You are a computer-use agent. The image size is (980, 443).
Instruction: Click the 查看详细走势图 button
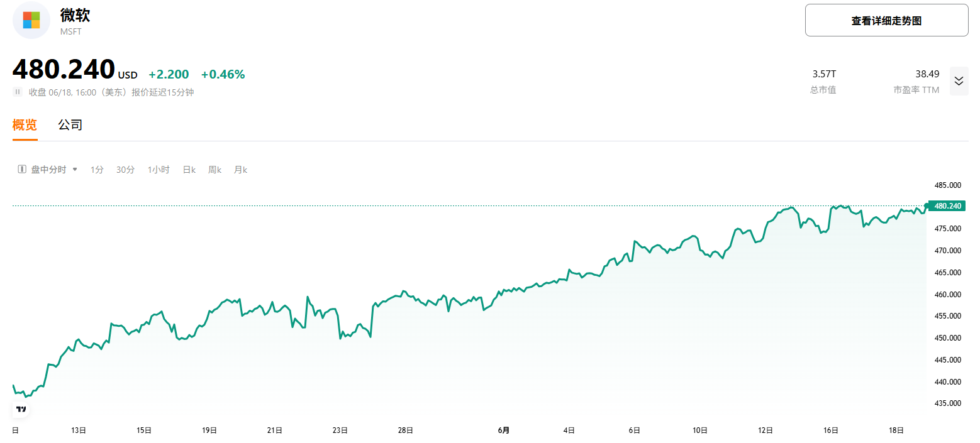[886, 19]
